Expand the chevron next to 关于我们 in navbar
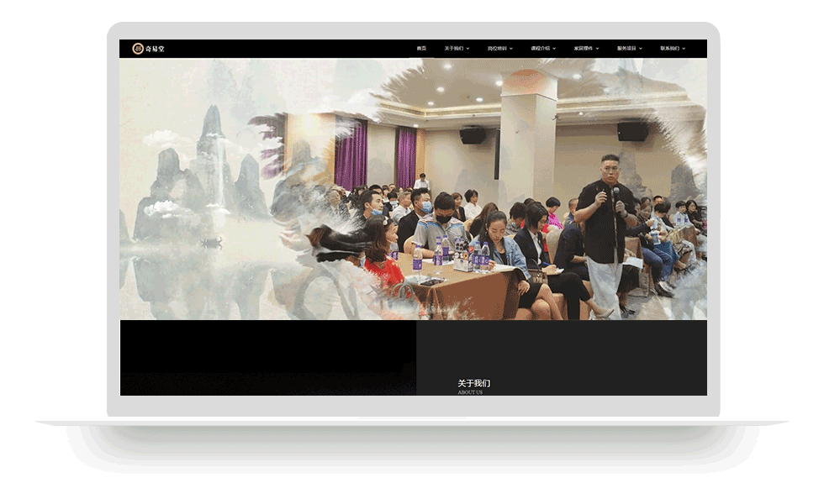The image size is (824, 504). pos(467,49)
